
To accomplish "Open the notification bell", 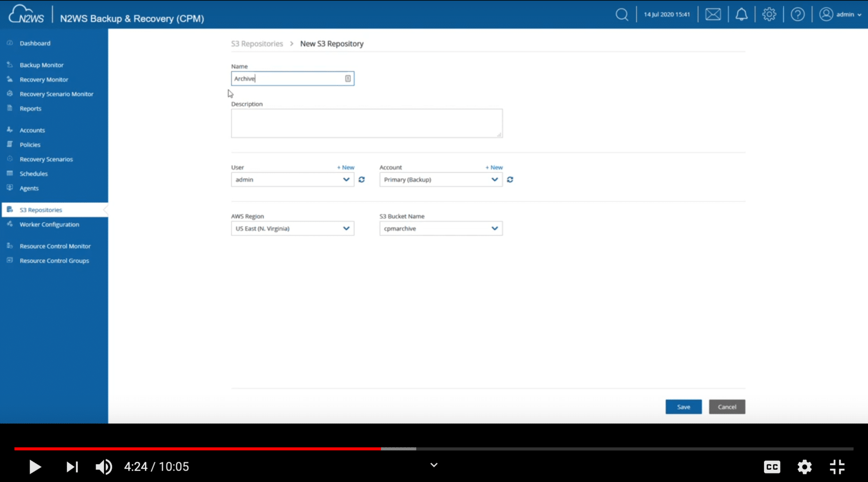I will pyautogui.click(x=741, y=14).
